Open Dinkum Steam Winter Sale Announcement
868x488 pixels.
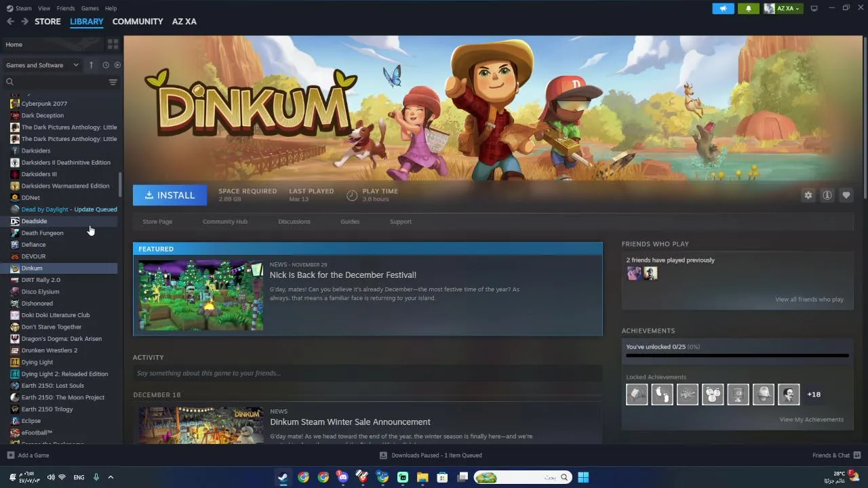click(350, 422)
